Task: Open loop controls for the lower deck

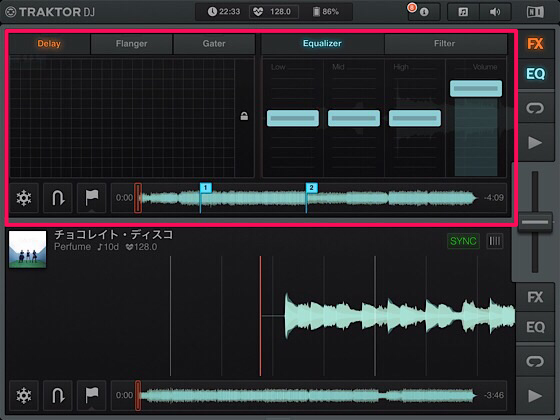Action: tap(535, 361)
